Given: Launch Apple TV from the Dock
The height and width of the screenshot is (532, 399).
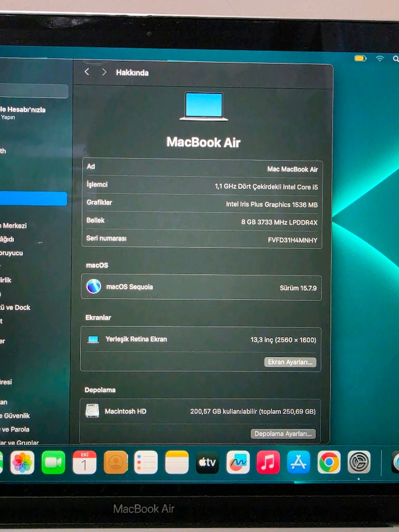Looking at the screenshot, I should [207, 462].
